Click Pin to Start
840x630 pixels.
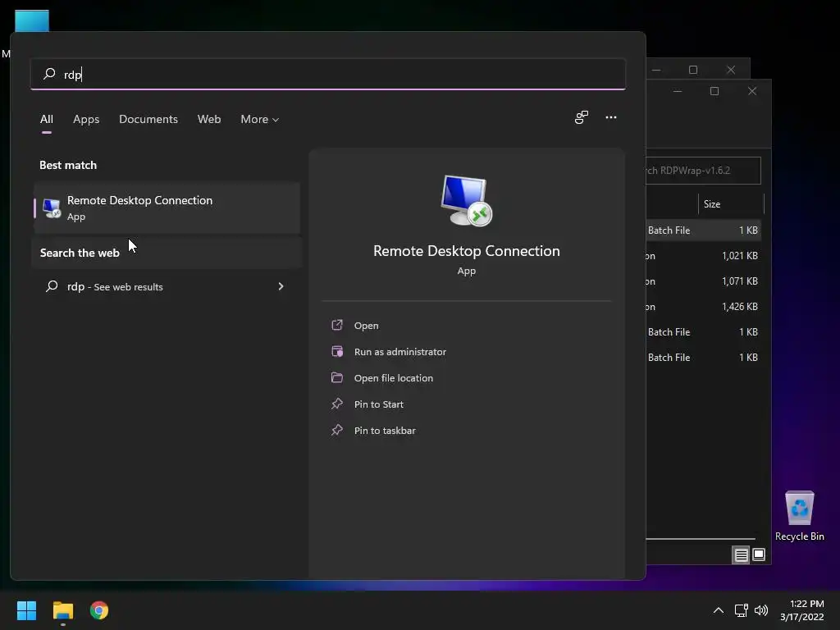379,404
